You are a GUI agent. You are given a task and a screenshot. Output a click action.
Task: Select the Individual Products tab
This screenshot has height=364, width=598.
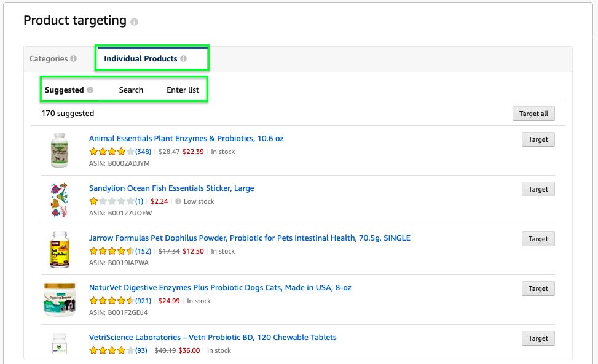[x=140, y=59]
